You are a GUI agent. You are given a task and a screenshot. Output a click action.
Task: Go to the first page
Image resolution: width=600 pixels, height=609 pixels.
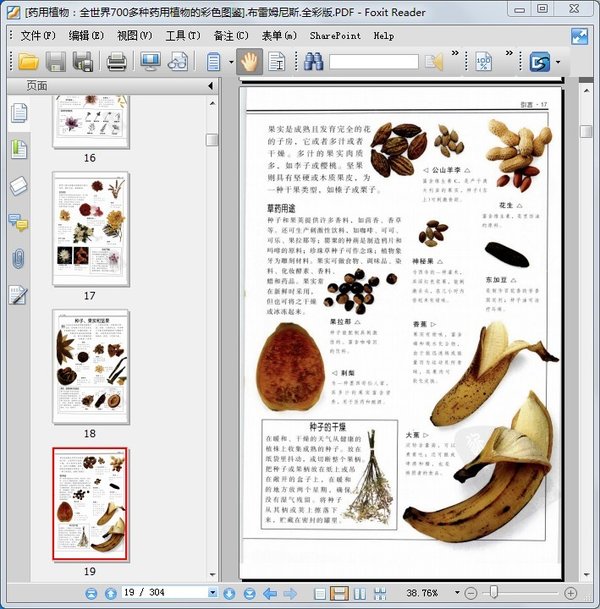tap(91, 593)
